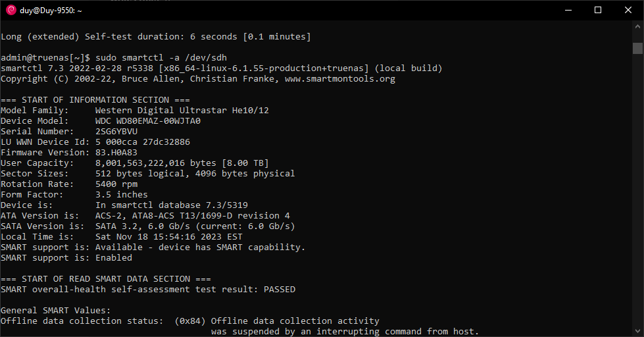Click the window title duy@Duy-9550: ~
This screenshot has height=337, width=644.
[51, 11]
